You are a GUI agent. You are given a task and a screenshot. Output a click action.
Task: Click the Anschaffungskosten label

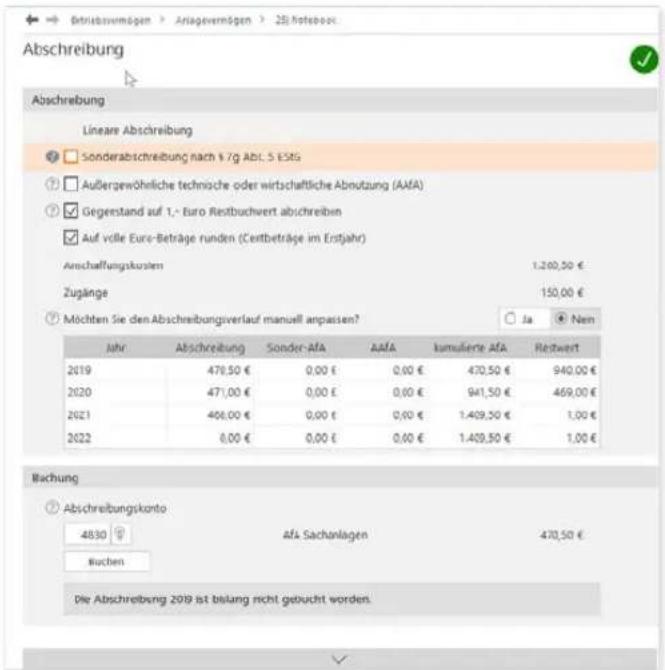coord(113,266)
